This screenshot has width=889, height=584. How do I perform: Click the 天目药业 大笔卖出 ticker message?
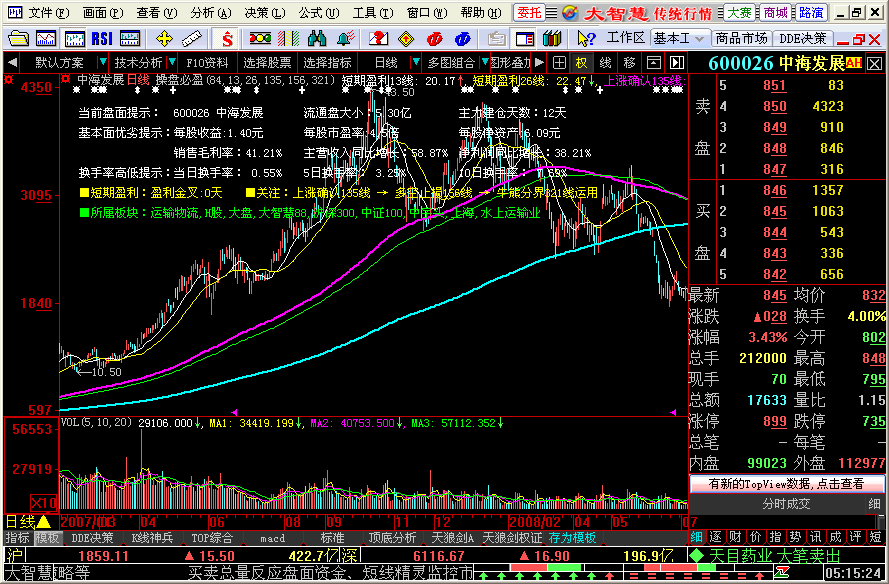pos(774,556)
